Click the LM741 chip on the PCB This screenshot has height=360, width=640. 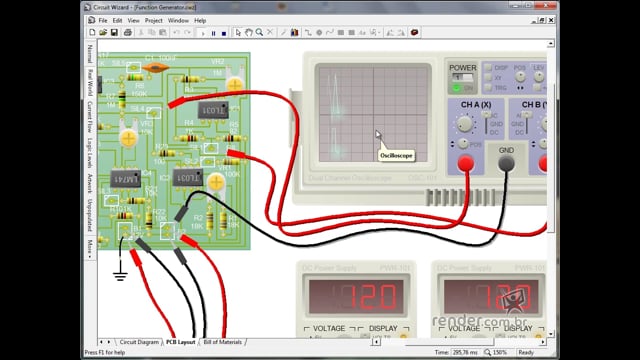pyautogui.click(x=126, y=179)
